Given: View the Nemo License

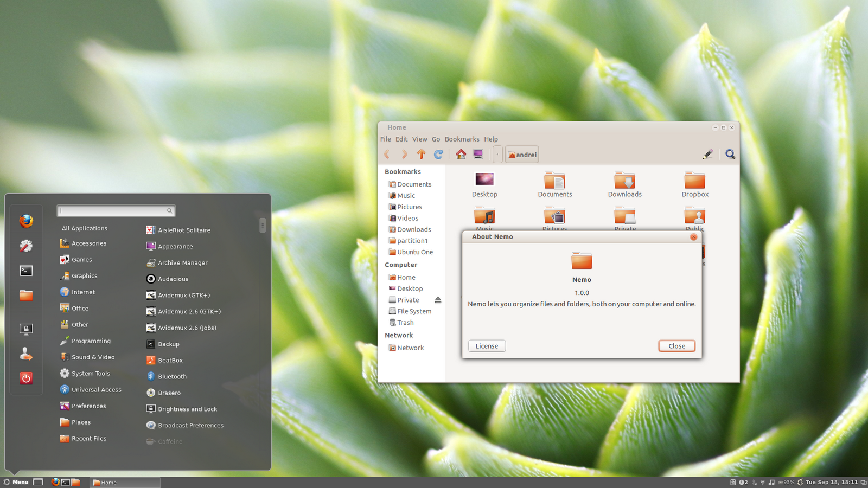Looking at the screenshot, I should click(x=487, y=345).
